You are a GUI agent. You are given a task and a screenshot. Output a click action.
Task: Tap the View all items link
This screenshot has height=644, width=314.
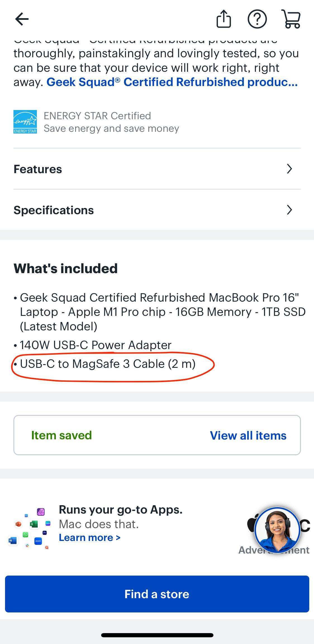[x=248, y=435]
